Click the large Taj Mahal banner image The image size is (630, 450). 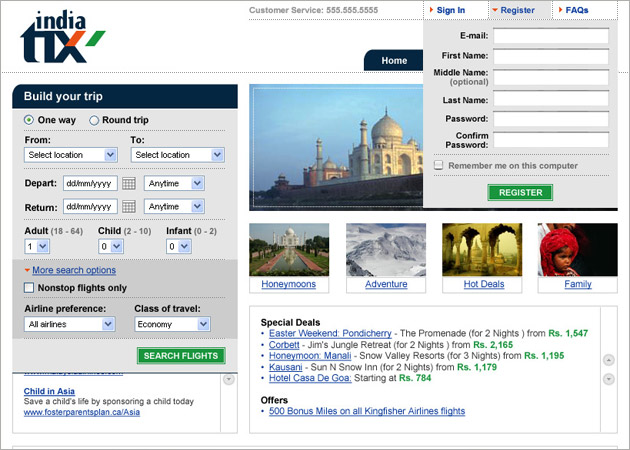tap(336, 147)
